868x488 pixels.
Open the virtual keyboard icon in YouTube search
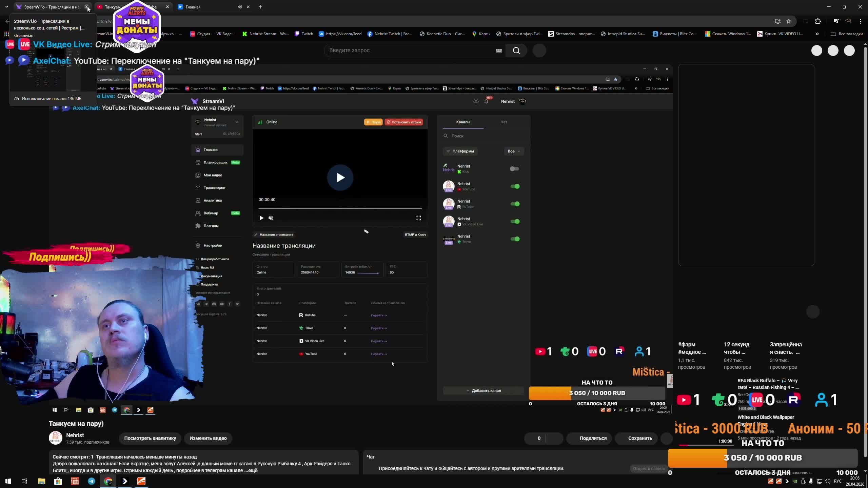[x=499, y=50]
